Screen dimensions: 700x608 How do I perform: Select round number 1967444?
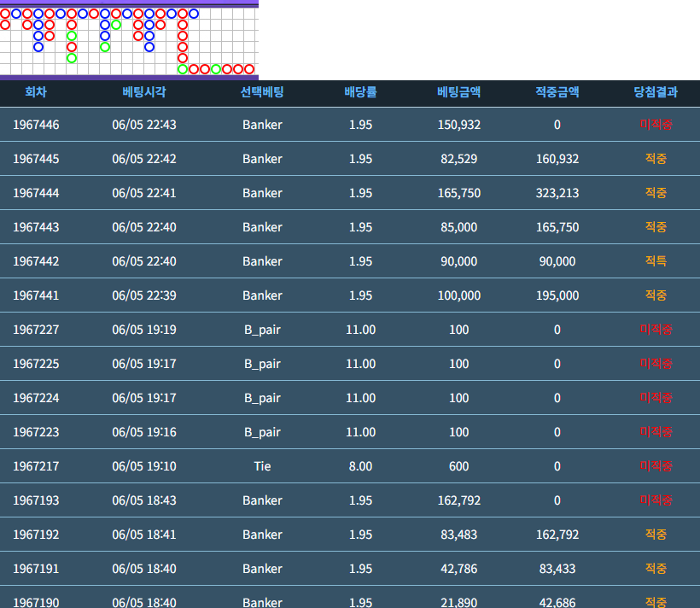(x=36, y=193)
